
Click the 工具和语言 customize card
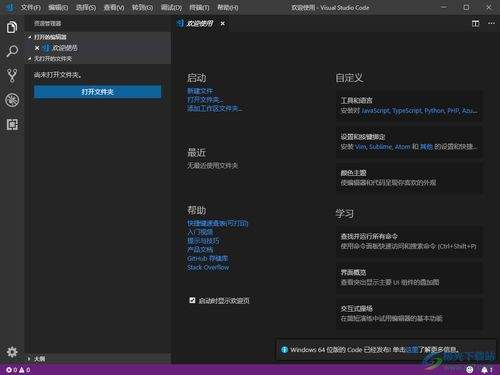[x=409, y=105]
